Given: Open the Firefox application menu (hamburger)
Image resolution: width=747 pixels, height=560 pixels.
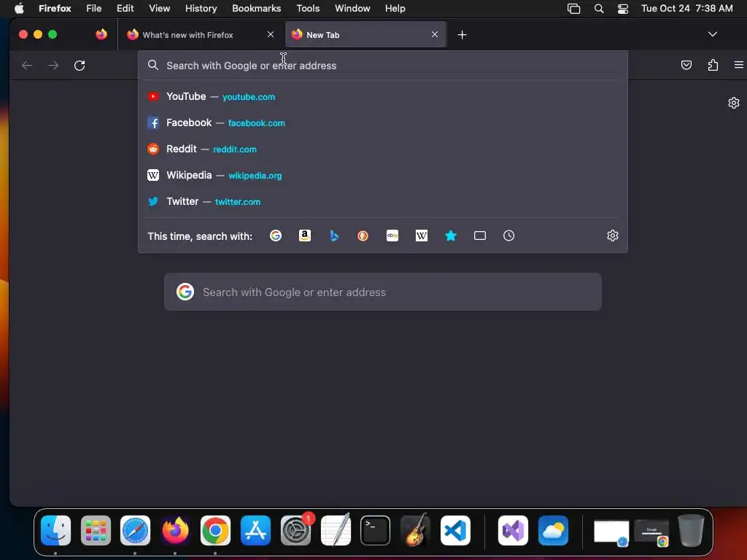Looking at the screenshot, I should (739, 65).
